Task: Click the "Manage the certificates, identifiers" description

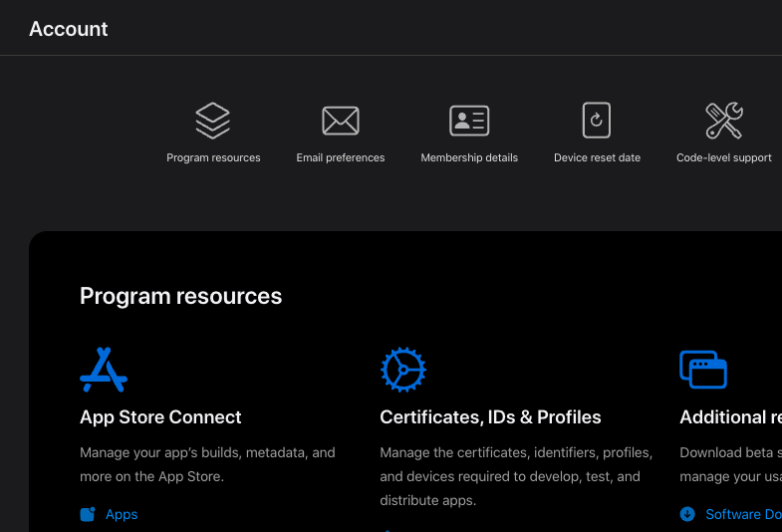Action: point(516,476)
